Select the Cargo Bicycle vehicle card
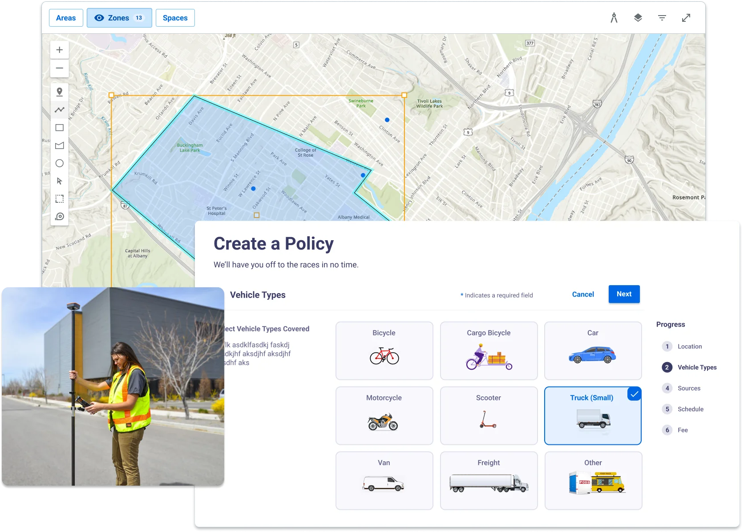756x532 pixels. click(488, 351)
